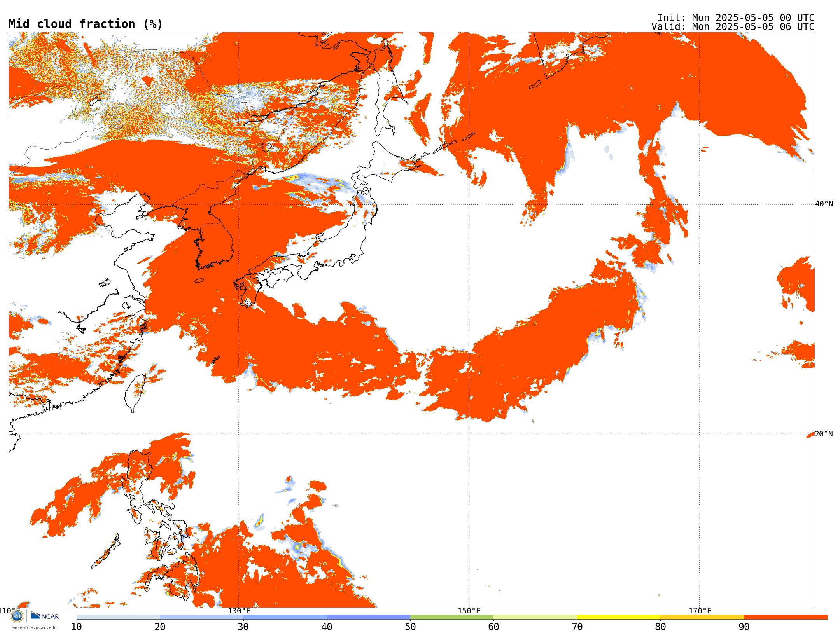Viewport: 840px width, 632px height.
Task: Click the pale blue 20-30 colorbar segment
Action: point(201,617)
